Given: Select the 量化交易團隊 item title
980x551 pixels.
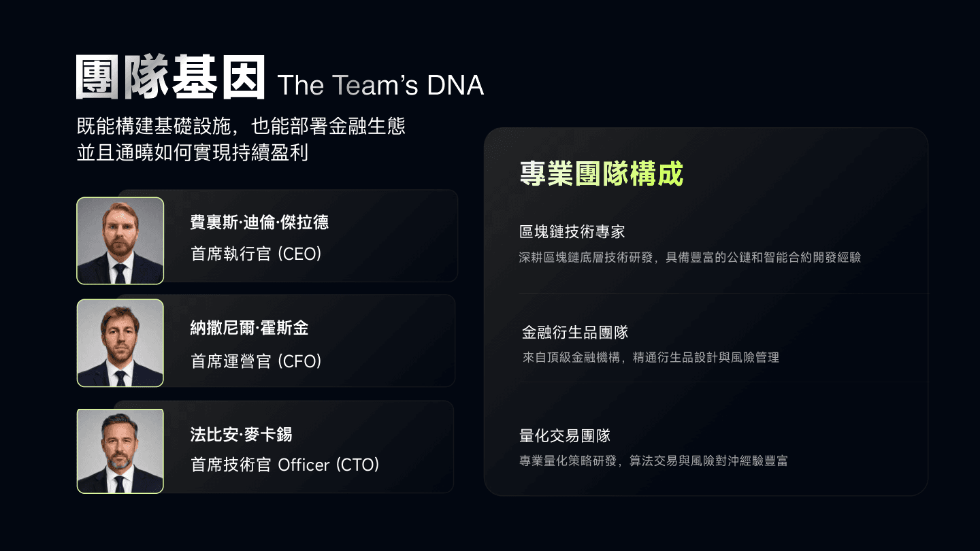Looking at the screenshot, I should point(565,435).
